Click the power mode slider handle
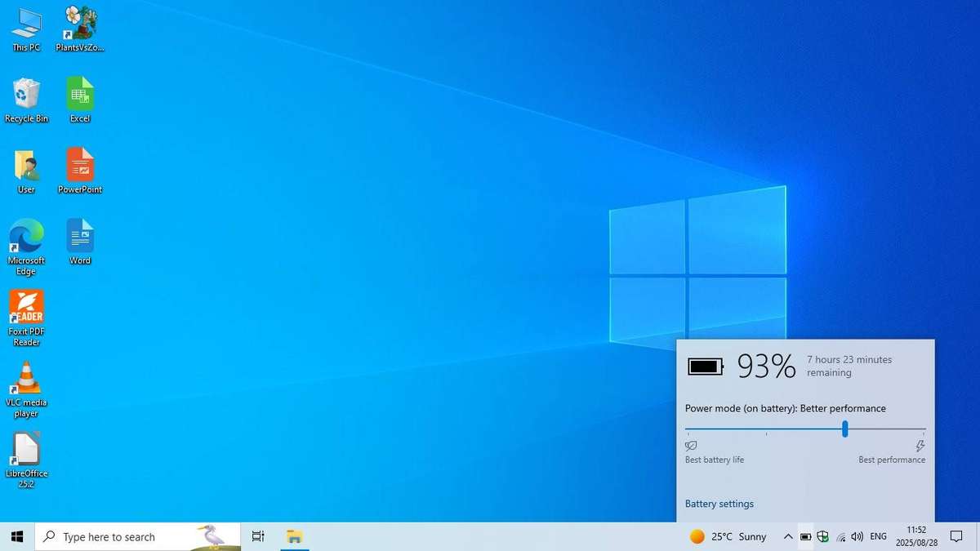The height and width of the screenshot is (551, 980). [845, 429]
